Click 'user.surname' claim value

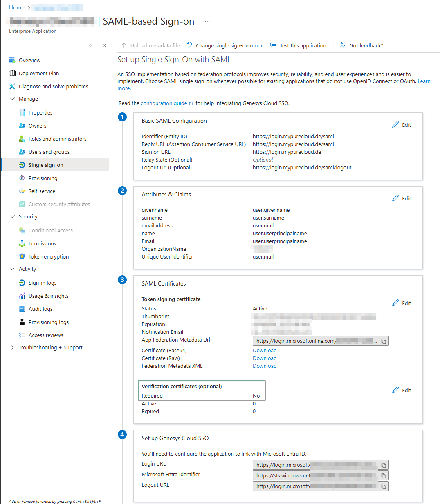(268, 218)
